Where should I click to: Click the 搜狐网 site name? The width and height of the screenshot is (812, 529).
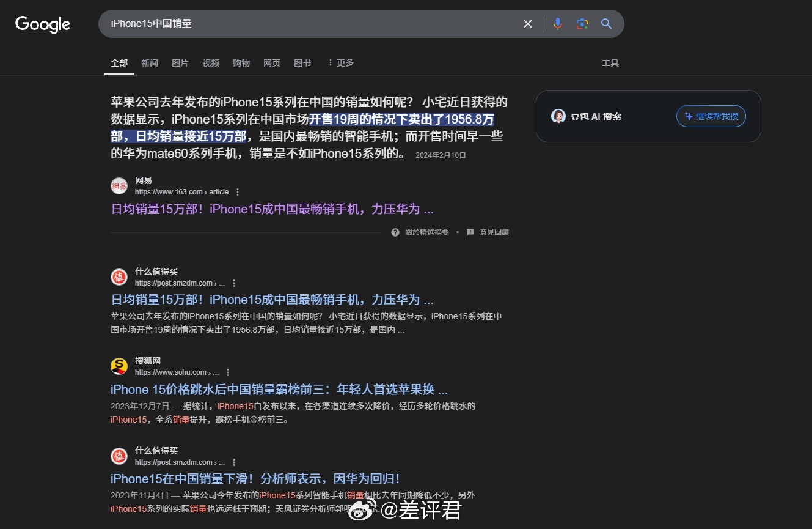148,361
